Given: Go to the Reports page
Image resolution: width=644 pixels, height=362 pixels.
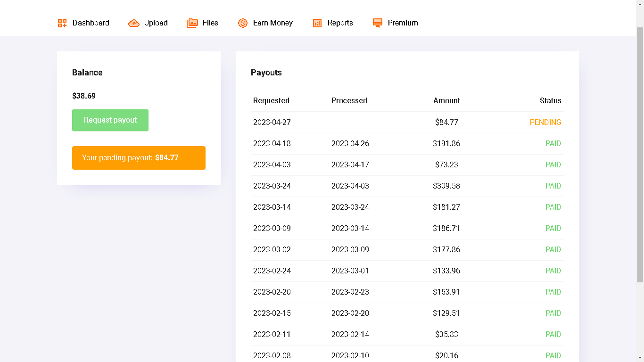Looking at the screenshot, I should coord(340,23).
